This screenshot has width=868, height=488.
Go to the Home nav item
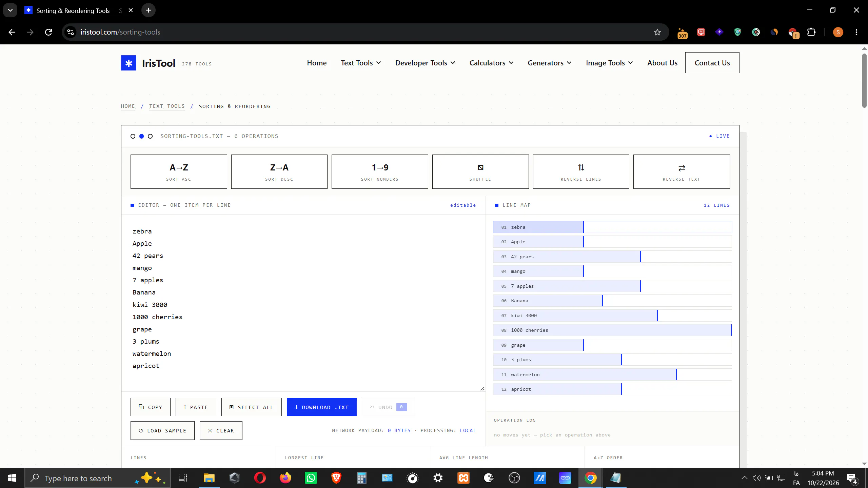click(x=317, y=63)
